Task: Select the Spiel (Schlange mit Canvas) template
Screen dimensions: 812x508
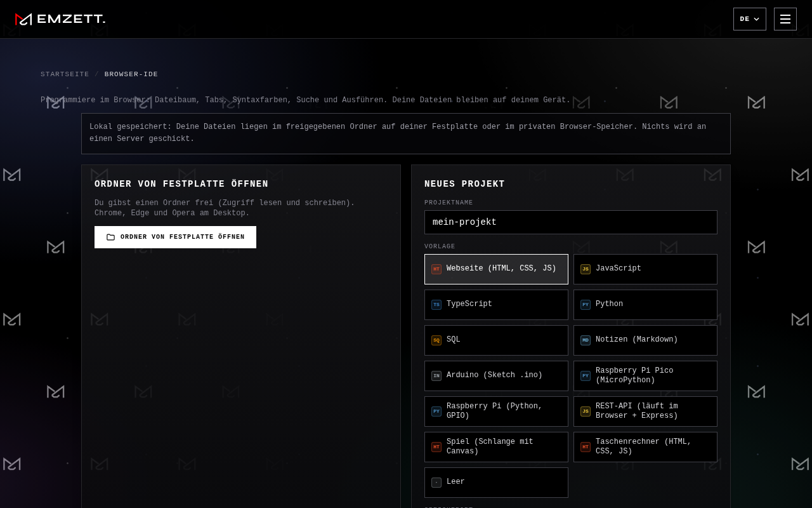Action: pyautogui.click(x=496, y=447)
